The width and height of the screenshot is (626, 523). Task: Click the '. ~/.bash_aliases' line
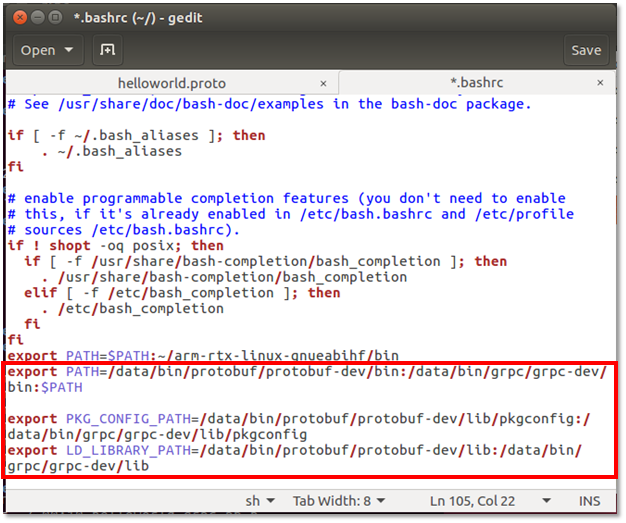tap(111, 151)
